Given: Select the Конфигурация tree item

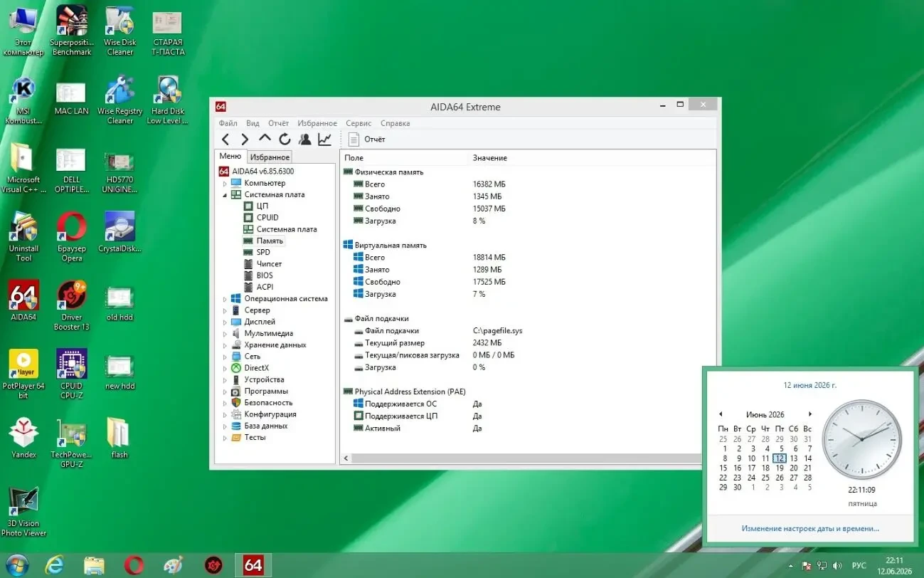Looking at the screenshot, I should (x=270, y=414).
